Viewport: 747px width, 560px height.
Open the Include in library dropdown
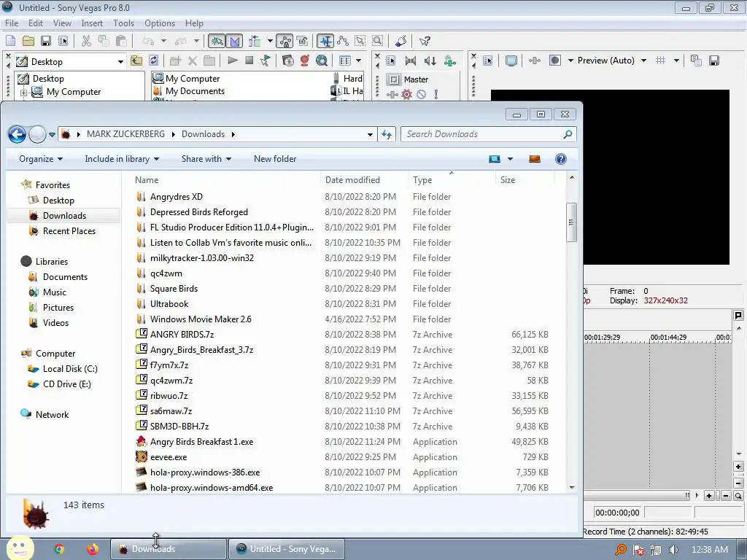tap(122, 159)
